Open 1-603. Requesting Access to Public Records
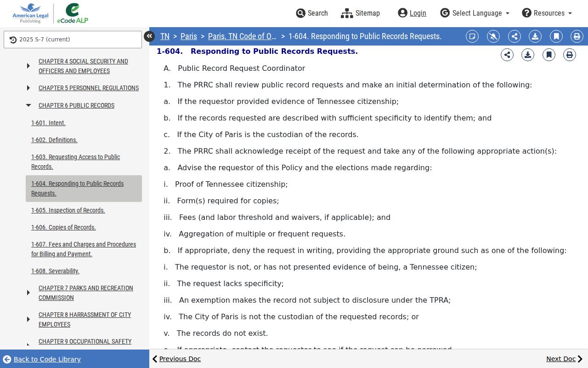588x368 pixels. pyautogui.click(x=76, y=162)
